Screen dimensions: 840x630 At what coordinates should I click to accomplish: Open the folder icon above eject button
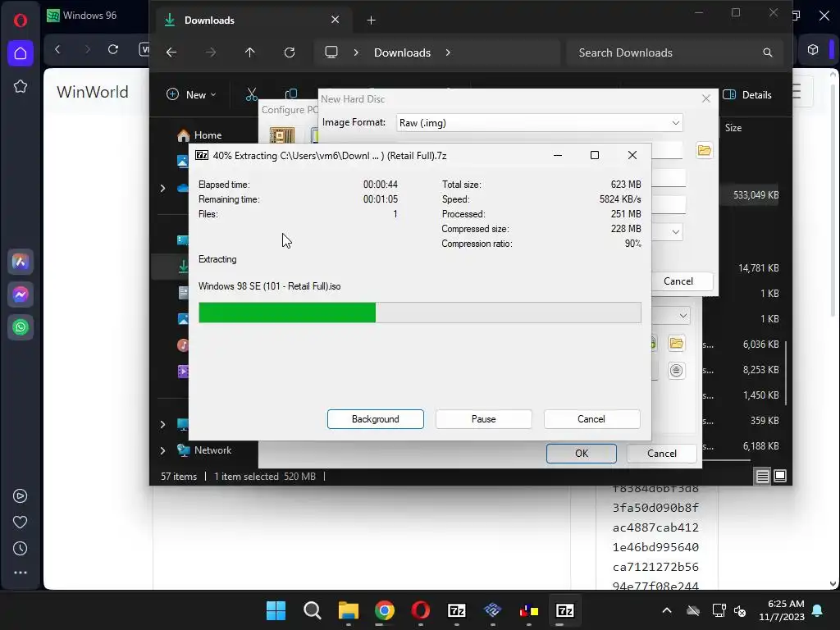tap(676, 343)
